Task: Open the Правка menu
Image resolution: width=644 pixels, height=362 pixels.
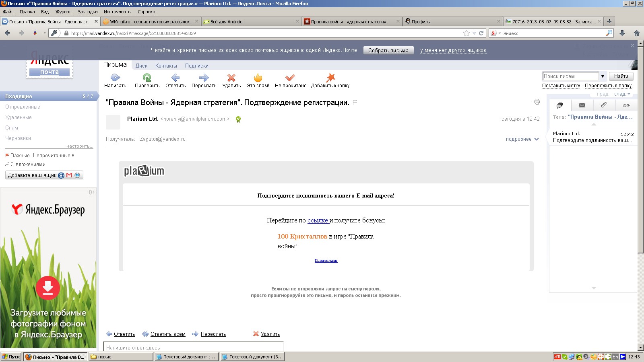Action: pos(27,12)
